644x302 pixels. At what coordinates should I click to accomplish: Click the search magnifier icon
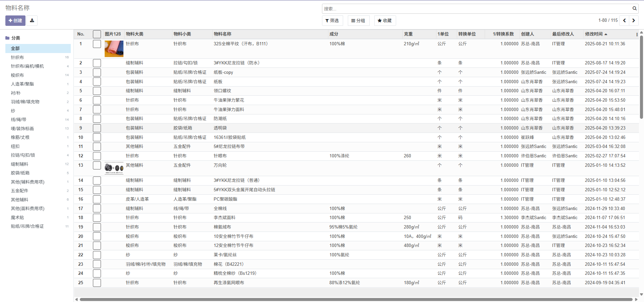[x=634, y=9]
